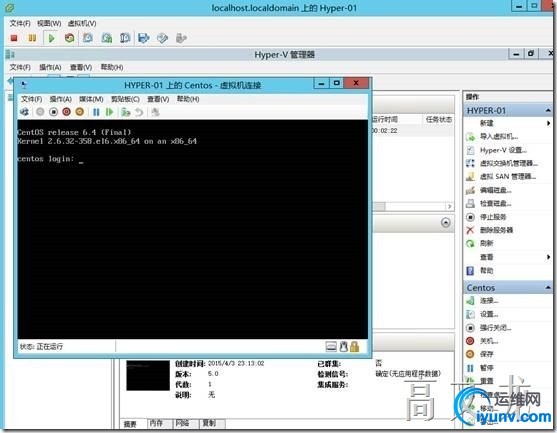Expand the 新建 submenu arrow in actions pane

pos(549,123)
